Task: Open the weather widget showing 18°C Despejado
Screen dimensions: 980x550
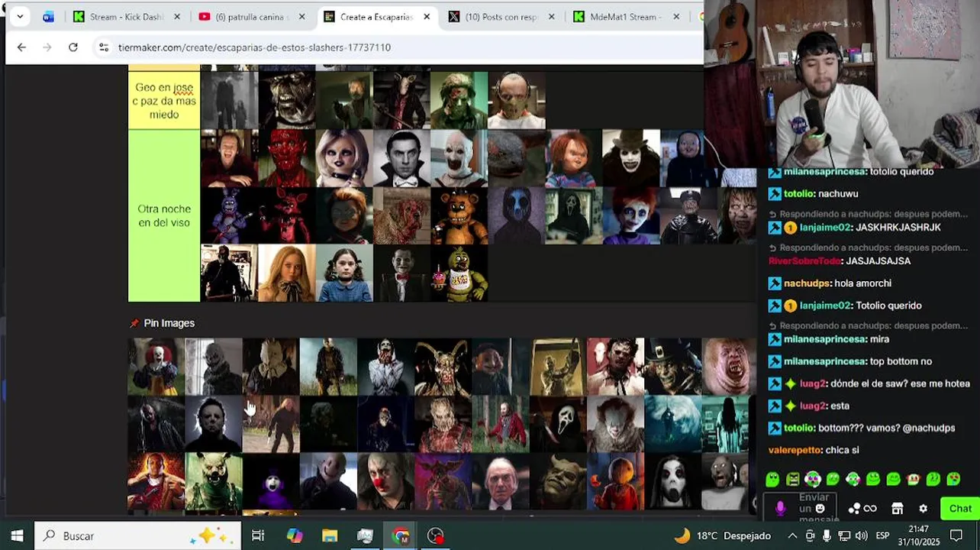Action: tap(722, 535)
